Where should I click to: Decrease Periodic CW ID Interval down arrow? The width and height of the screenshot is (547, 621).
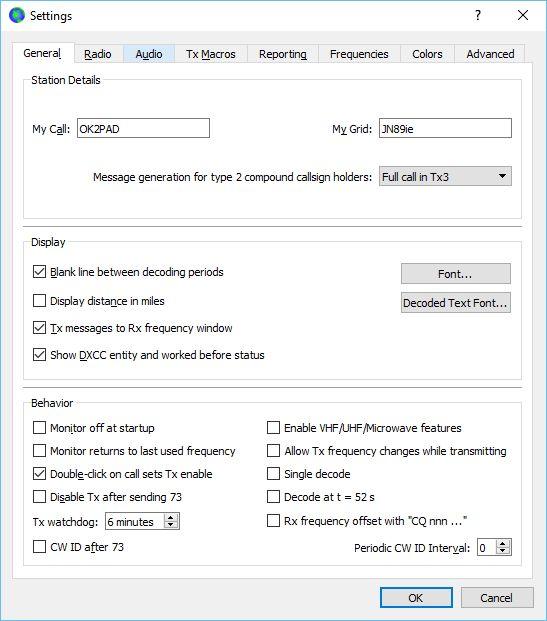tap(503, 551)
